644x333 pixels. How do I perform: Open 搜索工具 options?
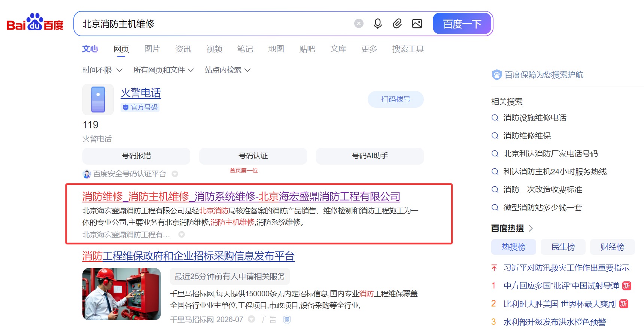coord(408,49)
